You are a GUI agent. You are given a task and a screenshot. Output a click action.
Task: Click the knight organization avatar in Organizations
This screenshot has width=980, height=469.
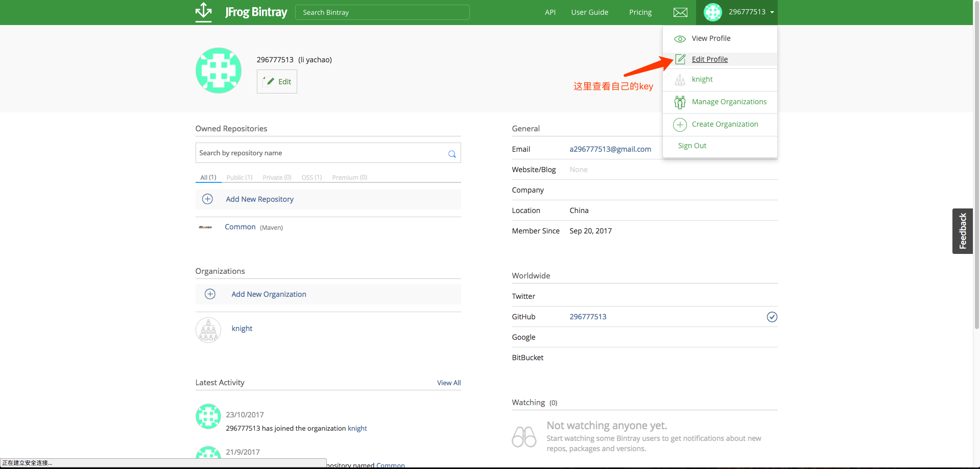tap(208, 330)
